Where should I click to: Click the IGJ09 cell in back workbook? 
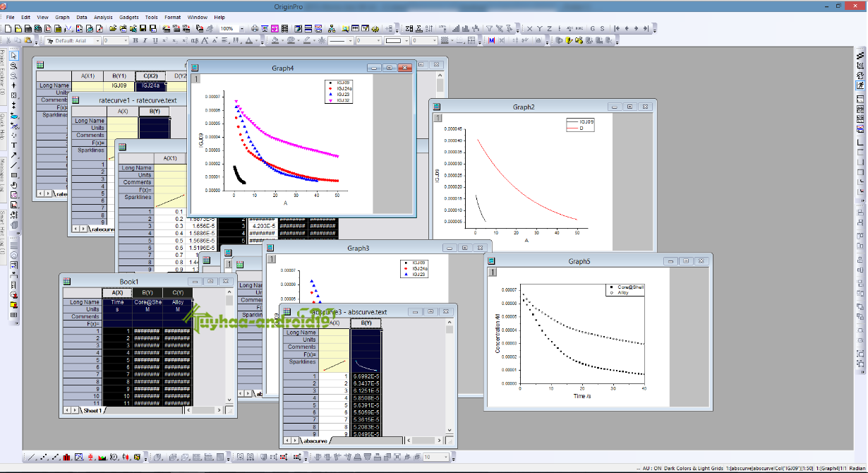(x=119, y=85)
